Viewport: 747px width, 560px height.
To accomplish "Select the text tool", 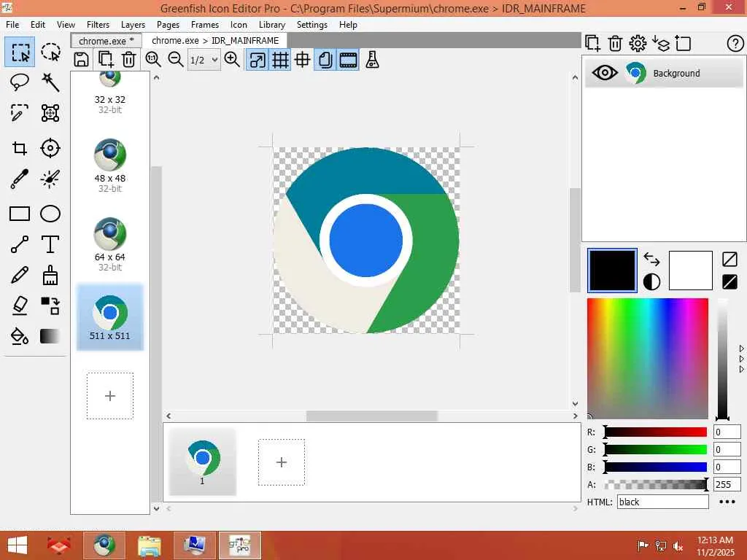I will click(50, 244).
